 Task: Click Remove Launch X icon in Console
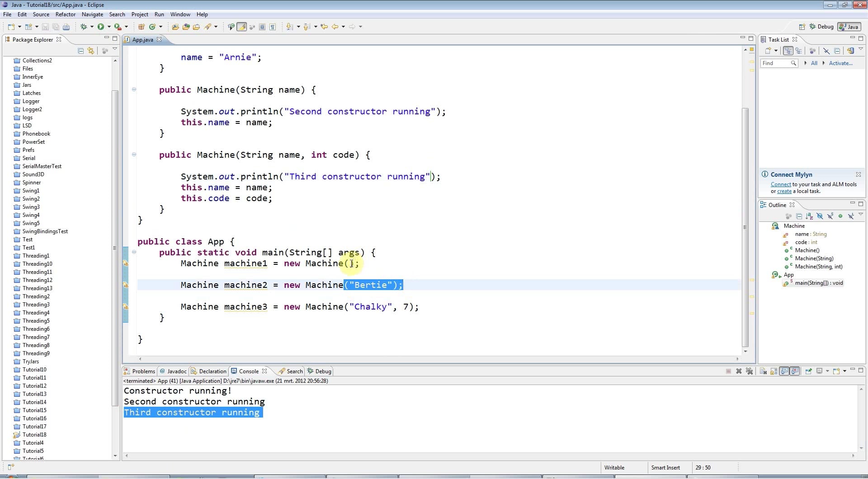(x=739, y=371)
